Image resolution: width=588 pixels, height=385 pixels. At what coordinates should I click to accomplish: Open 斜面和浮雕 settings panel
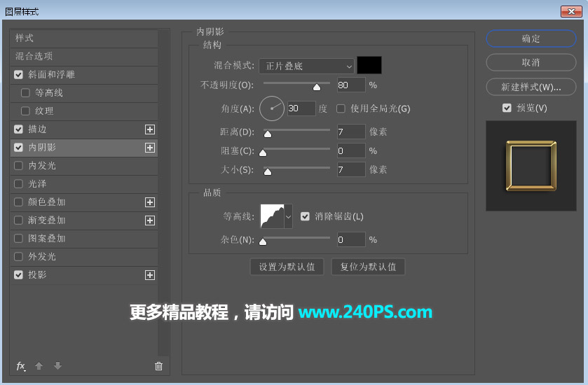click(x=84, y=74)
